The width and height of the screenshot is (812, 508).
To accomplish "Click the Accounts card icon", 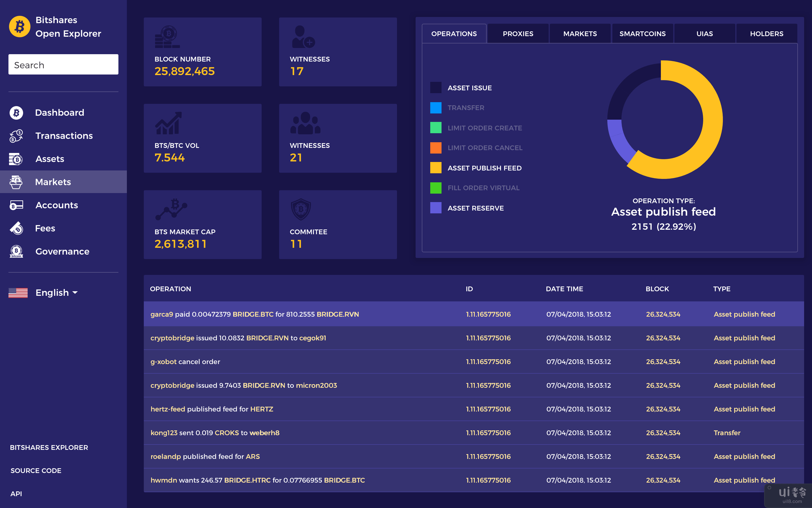I will coord(16,205).
